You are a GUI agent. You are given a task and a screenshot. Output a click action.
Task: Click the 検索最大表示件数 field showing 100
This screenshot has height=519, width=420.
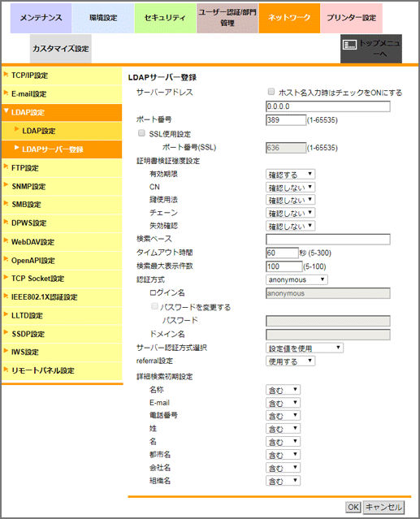[284, 266]
